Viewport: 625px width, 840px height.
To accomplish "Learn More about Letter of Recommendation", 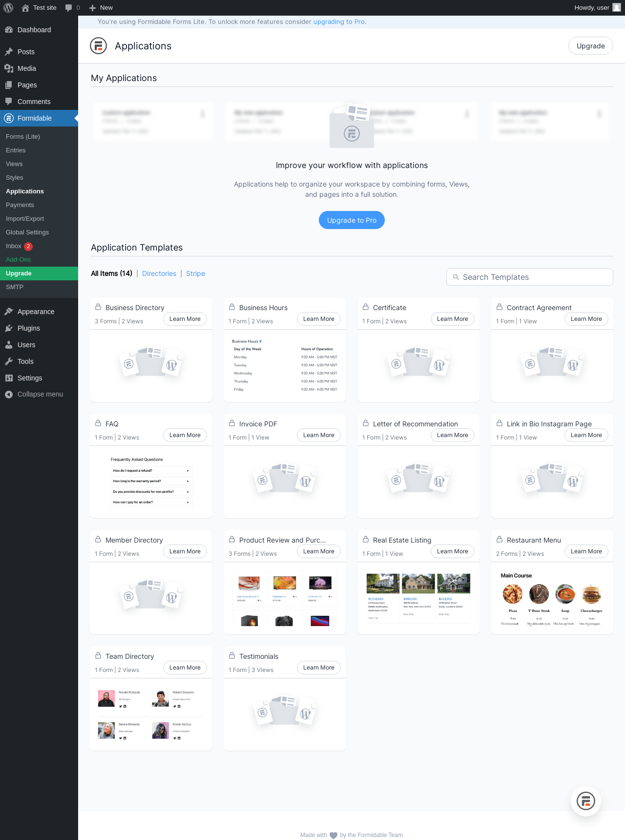I will [453, 435].
